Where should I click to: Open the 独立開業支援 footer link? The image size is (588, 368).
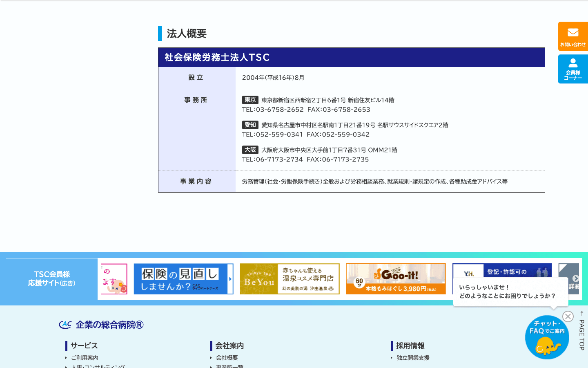point(413,358)
